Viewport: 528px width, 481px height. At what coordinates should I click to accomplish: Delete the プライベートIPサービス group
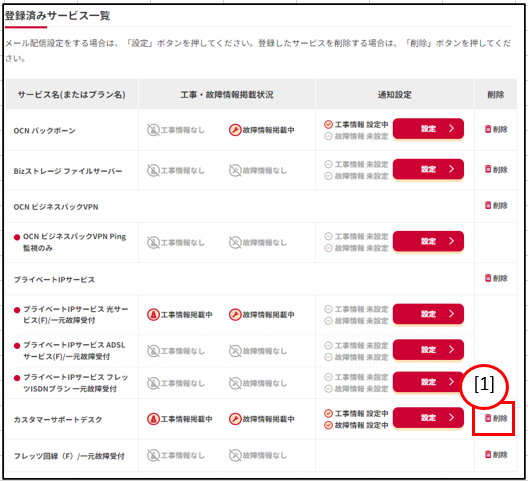496,278
